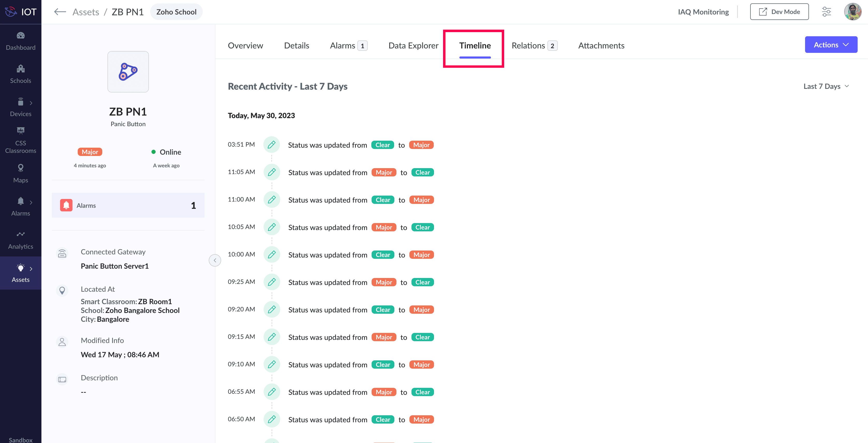Open the Alarms count card
Image resolution: width=868 pixels, height=443 pixels.
[128, 205]
